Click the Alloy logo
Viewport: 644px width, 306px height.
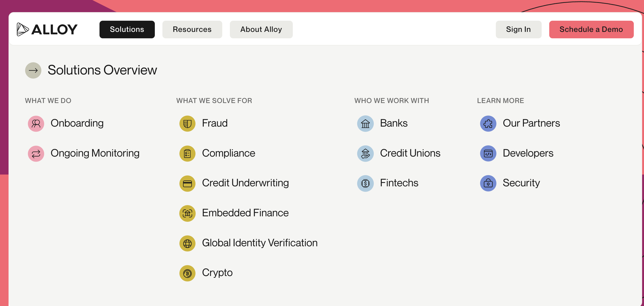[x=47, y=29]
